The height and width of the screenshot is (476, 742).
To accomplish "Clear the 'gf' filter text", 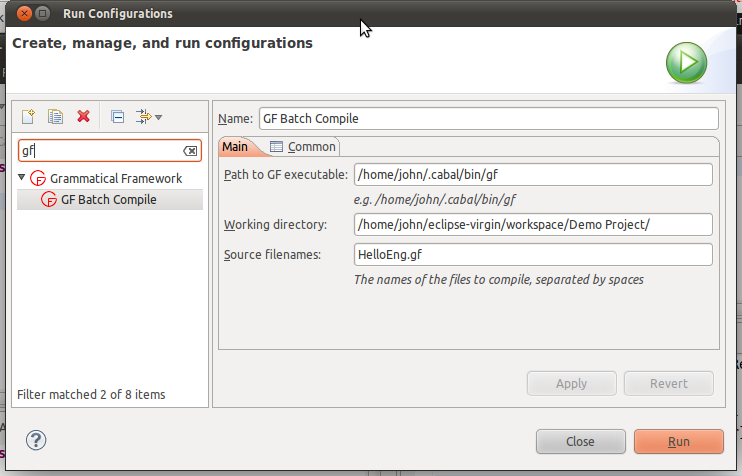I will coord(190,151).
